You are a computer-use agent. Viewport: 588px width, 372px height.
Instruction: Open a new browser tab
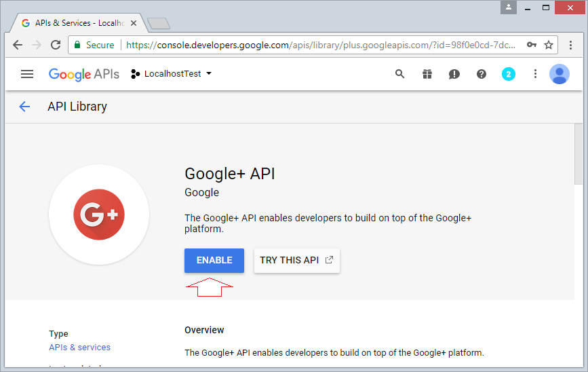[159, 24]
